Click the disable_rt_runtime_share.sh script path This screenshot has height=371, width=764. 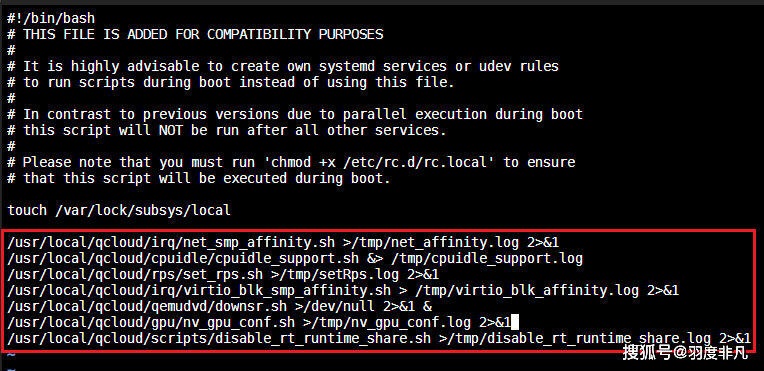point(219,339)
